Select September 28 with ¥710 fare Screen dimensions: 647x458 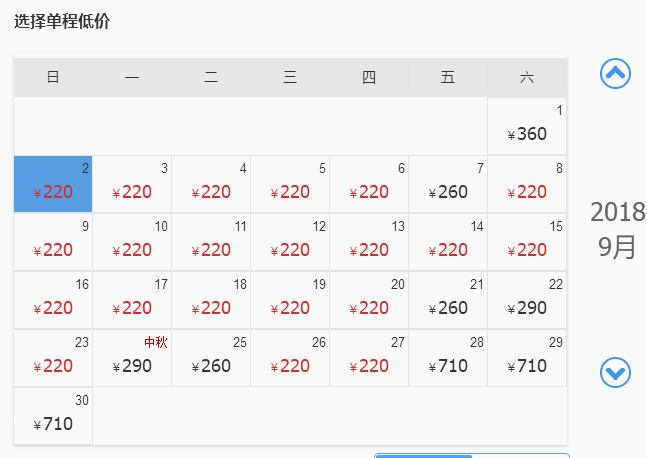click(x=448, y=358)
